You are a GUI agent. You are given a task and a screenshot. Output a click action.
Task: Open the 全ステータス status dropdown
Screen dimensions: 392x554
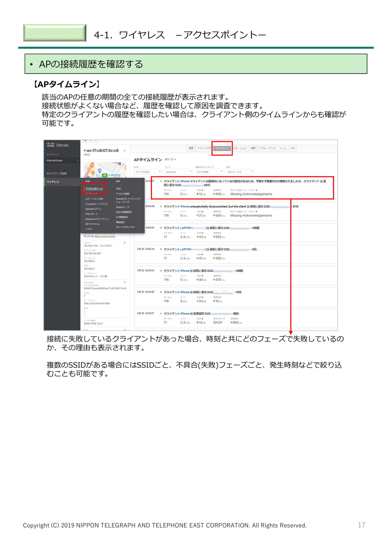click(x=240, y=172)
